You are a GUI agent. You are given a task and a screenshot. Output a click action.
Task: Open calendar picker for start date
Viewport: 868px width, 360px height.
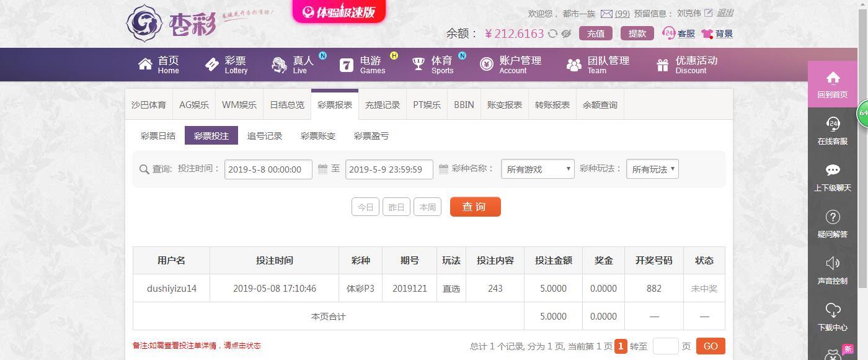coord(322,169)
